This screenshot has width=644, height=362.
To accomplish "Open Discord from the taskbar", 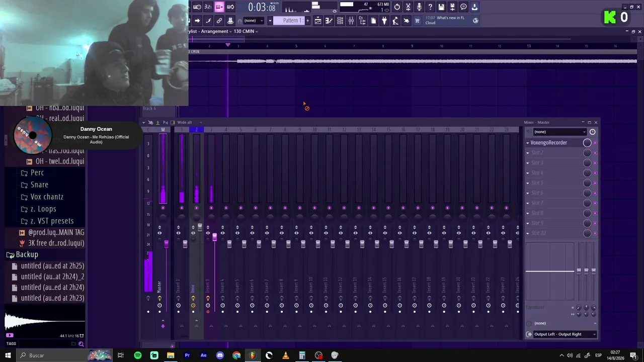I will [220, 355].
